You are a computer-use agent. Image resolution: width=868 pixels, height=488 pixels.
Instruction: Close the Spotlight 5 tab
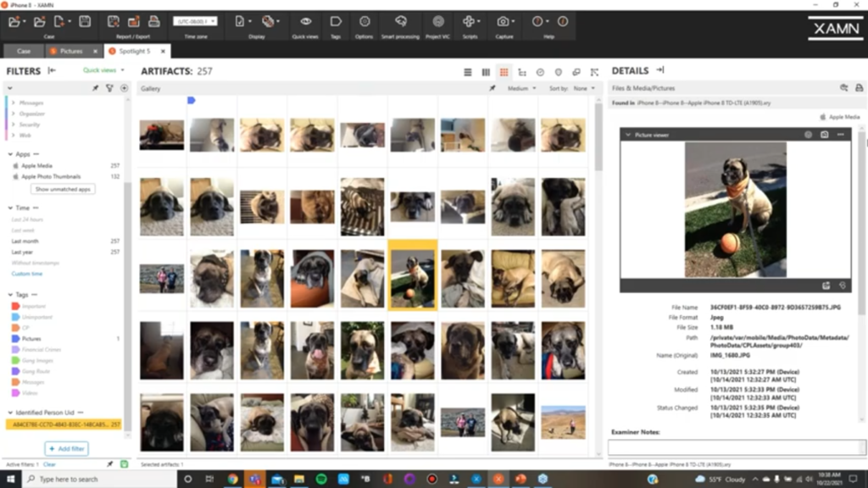pyautogui.click(x=163, y=51)
